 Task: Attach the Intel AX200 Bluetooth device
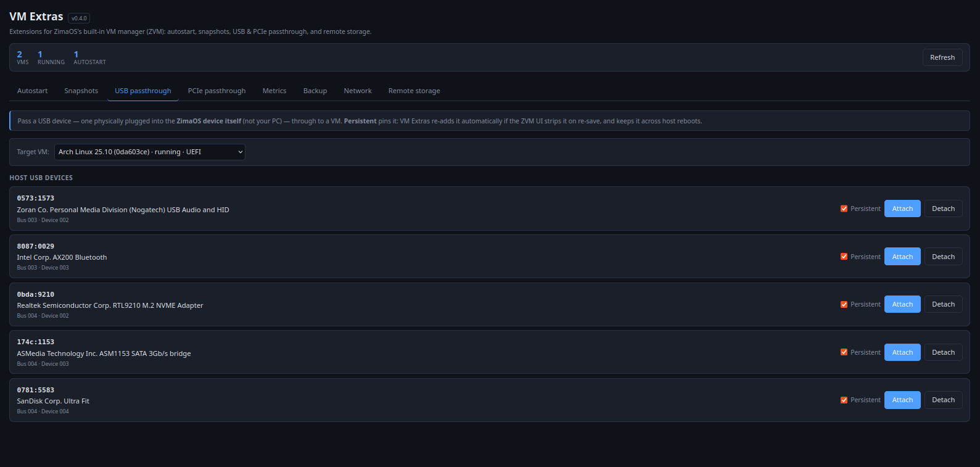(x=902, y=257)
